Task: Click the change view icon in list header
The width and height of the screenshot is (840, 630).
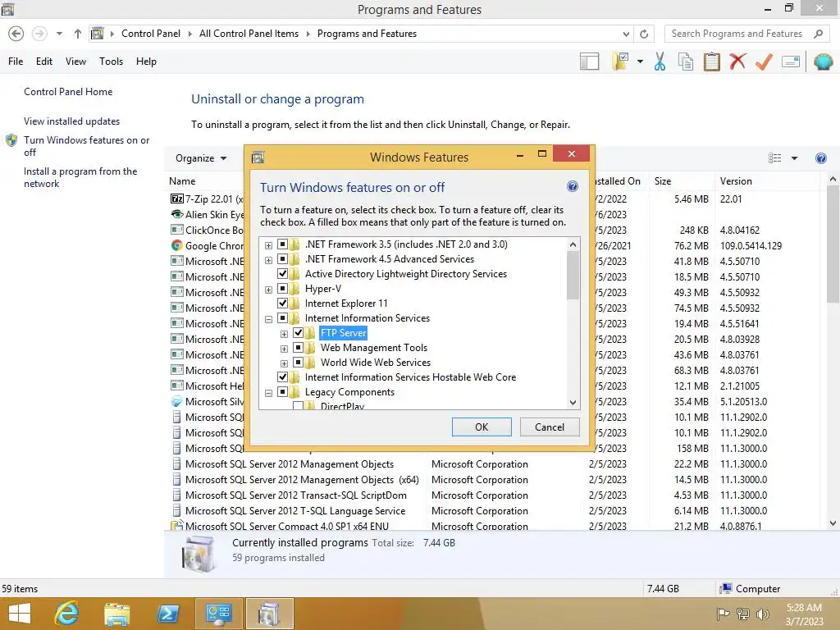Action: pos(774,158)
